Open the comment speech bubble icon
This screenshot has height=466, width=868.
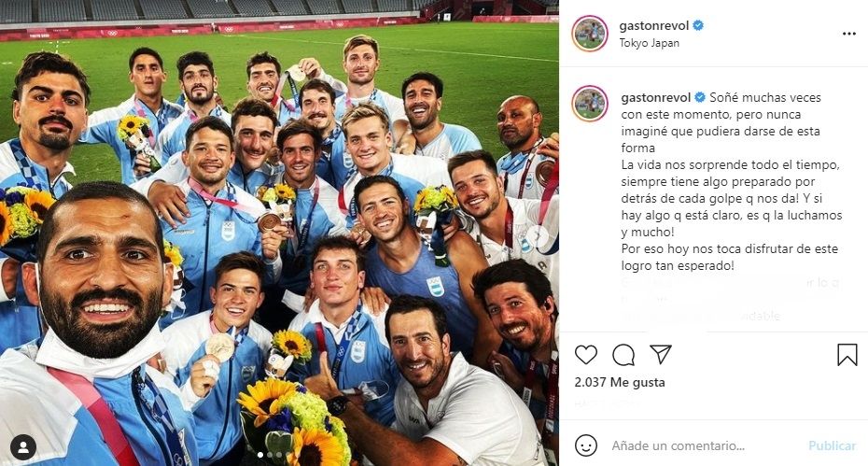point(623,355)
